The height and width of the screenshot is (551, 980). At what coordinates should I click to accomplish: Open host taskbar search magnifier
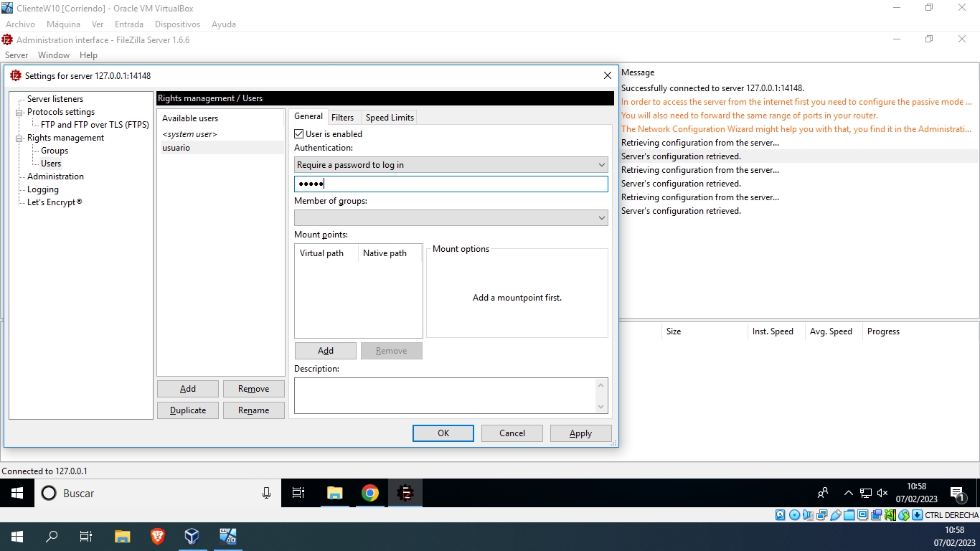pyautogui.click(x=52, y=536)
